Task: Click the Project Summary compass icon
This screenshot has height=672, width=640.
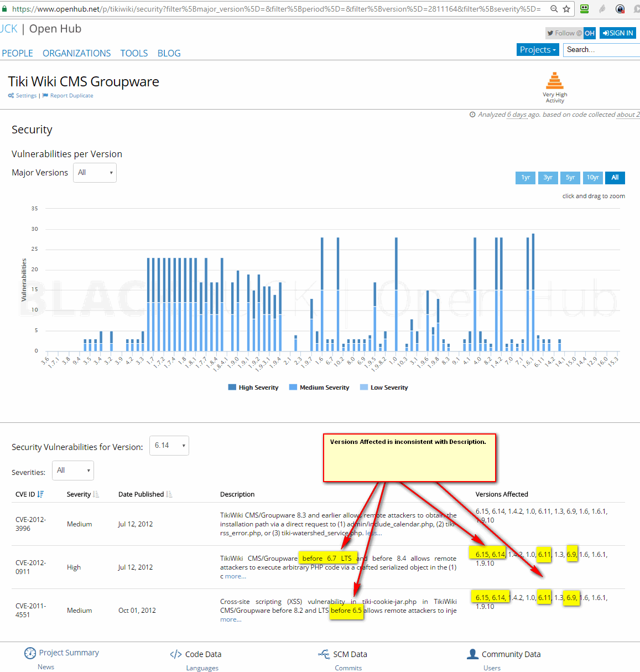Action: coord(30,653)
